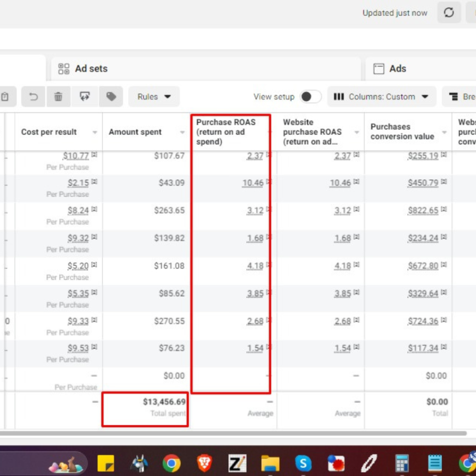This screenshot has height=476, width=476.
Task: Click the trash delete icon
Action: [58, 97]
